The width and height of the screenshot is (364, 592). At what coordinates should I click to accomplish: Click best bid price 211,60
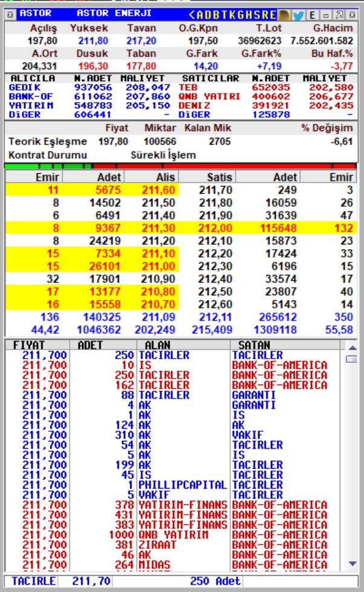click(158, 190)
